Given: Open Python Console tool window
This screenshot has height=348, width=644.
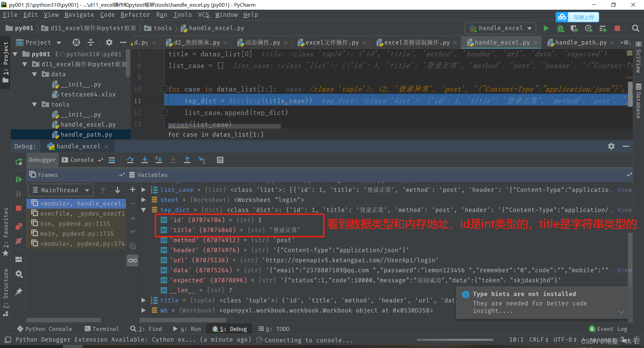Looking at the screenshot, I should (x=45, y=329).
